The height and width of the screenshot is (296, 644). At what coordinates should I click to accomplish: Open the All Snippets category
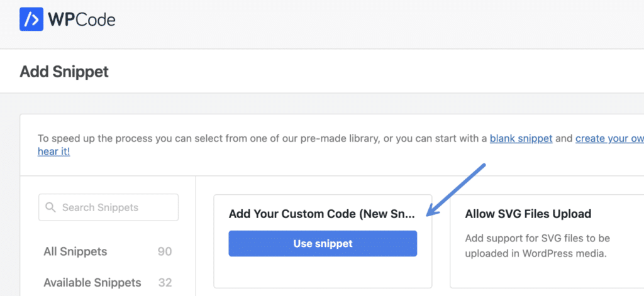75,251
